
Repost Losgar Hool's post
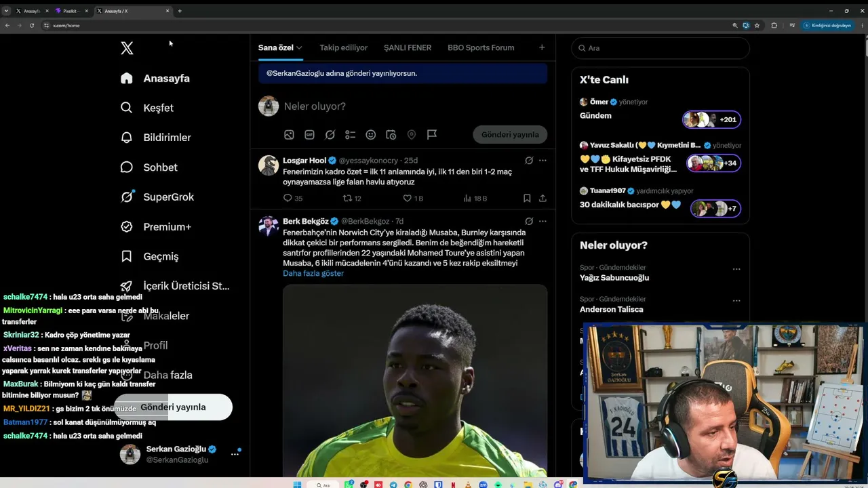click(351, 199)
